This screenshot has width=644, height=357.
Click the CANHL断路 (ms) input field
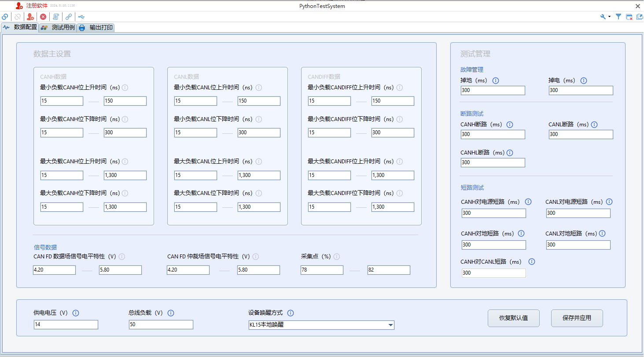[x=493, y=162]
